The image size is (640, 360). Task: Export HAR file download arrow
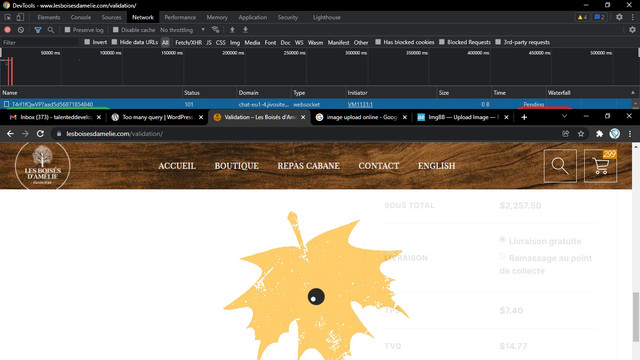click(245, 30)
